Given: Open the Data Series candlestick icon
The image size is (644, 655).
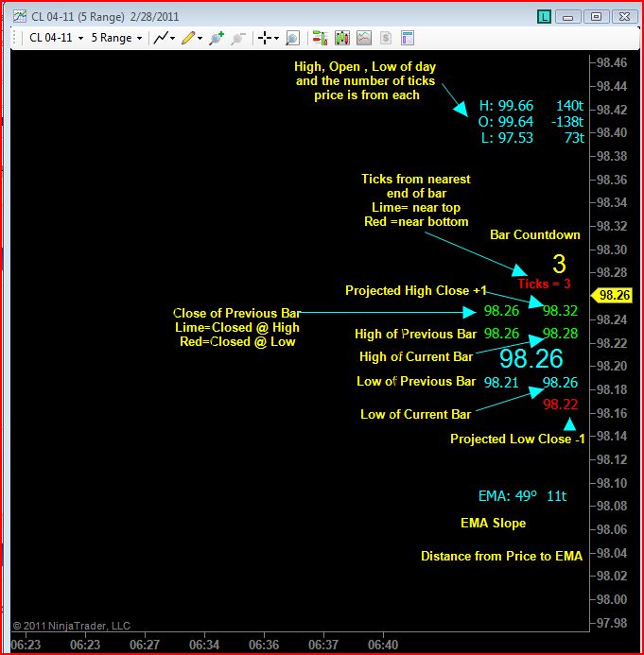Looking at the screenshot, I should (x=341, y=38).
